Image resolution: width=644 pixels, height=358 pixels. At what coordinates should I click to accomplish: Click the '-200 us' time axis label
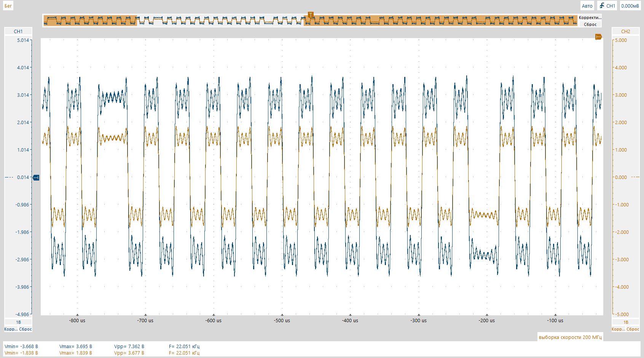point(487,321)
